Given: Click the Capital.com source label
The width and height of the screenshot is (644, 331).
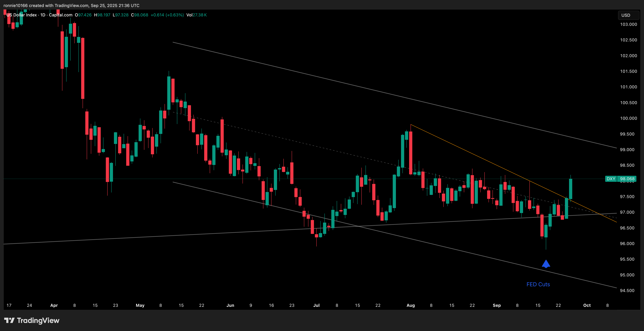Looking at the screenshot, I should (x=60, y=15).
